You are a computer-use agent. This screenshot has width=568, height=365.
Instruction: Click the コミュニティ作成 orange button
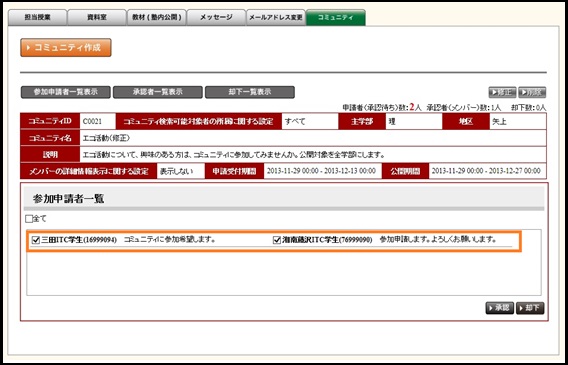[x=66, y=47]
